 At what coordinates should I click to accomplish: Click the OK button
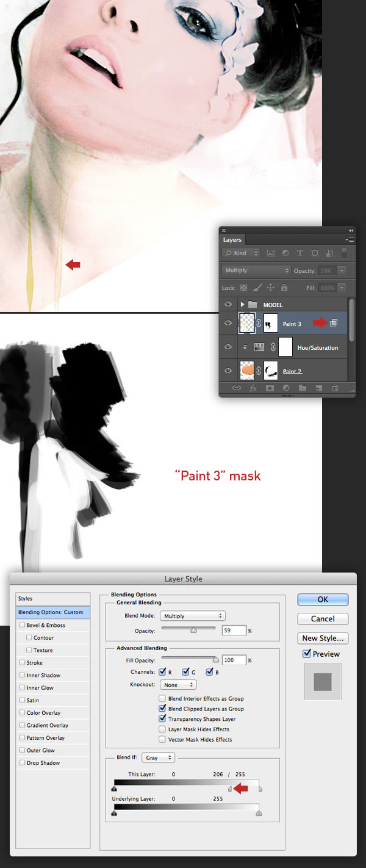click(323, 599)
